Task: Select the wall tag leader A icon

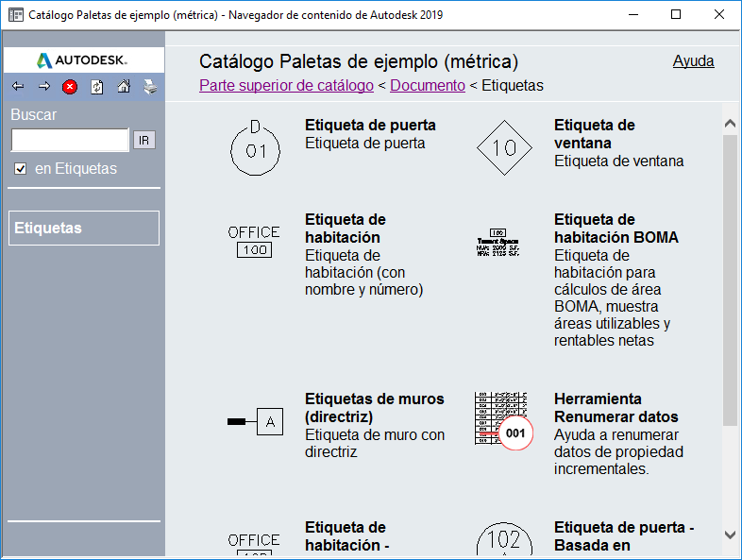Action: (x=255, y=421)
